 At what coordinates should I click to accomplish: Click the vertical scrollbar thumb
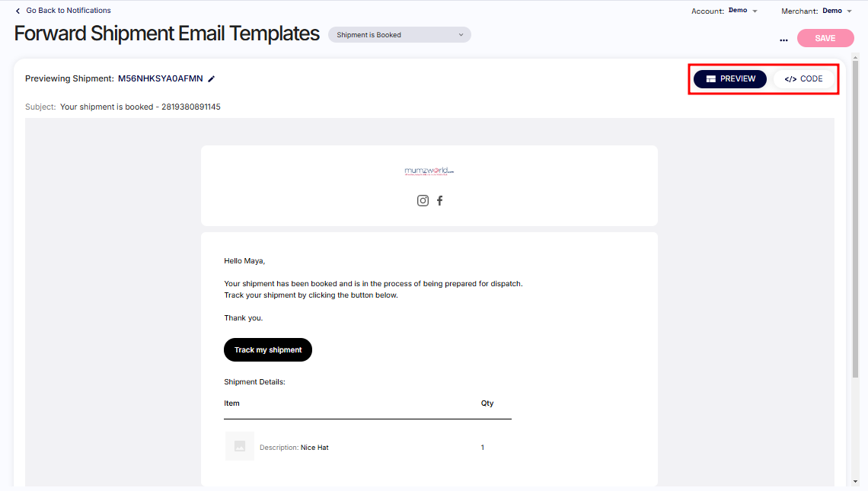coord(856,218)
